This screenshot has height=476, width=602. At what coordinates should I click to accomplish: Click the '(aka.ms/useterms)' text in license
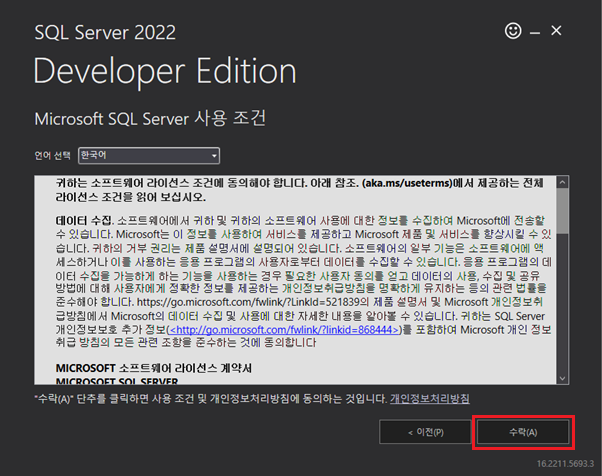407,183
